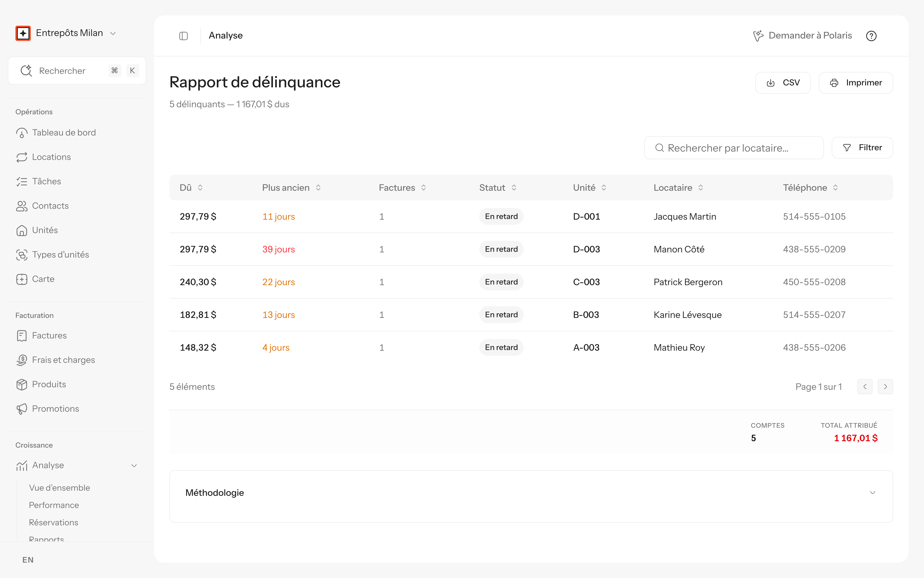
Task: Open Vue d'ensemble submenu item
Action: coord(60,488)
